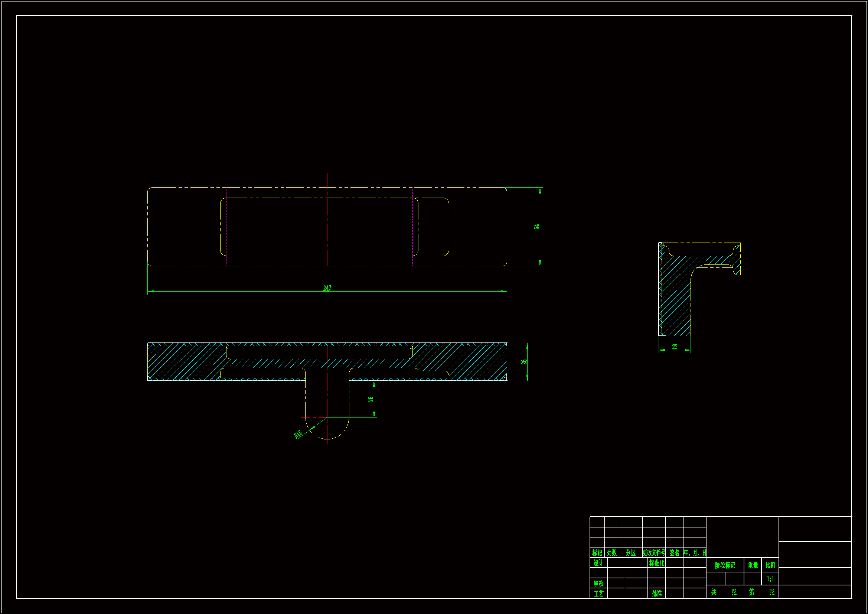Select the R15 radius dimension label
Screen dimensions: 868x614
pyautogui.click(x=298, y=434)
